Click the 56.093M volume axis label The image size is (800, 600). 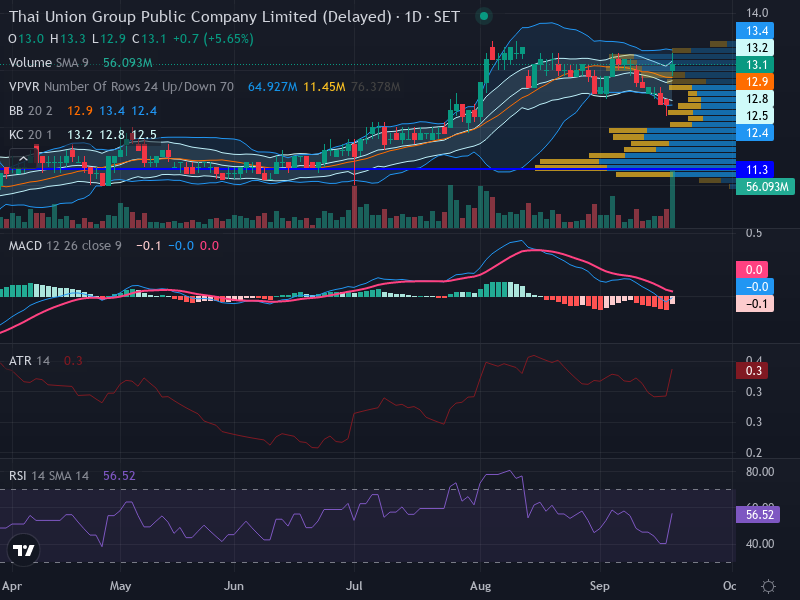coord(765,187)
